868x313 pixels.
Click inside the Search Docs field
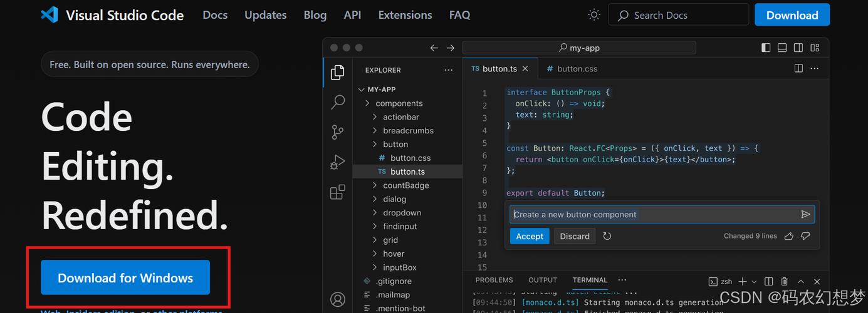[678, 15]
